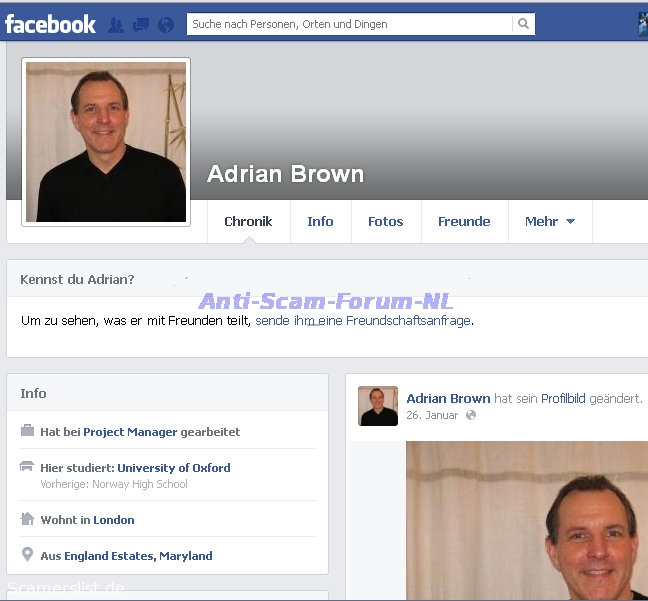Focus the Suche nach Personen search field

(349, 24)
